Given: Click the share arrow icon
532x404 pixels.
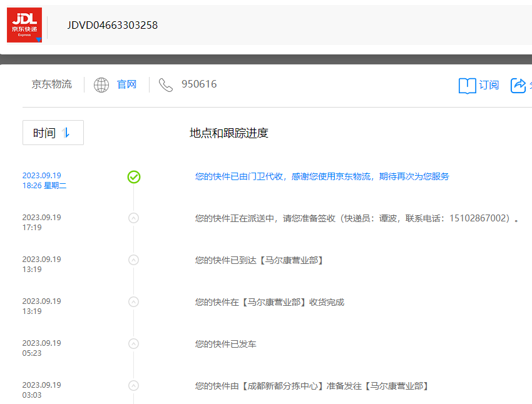Looking at the screenshot, I should point(518,86).
